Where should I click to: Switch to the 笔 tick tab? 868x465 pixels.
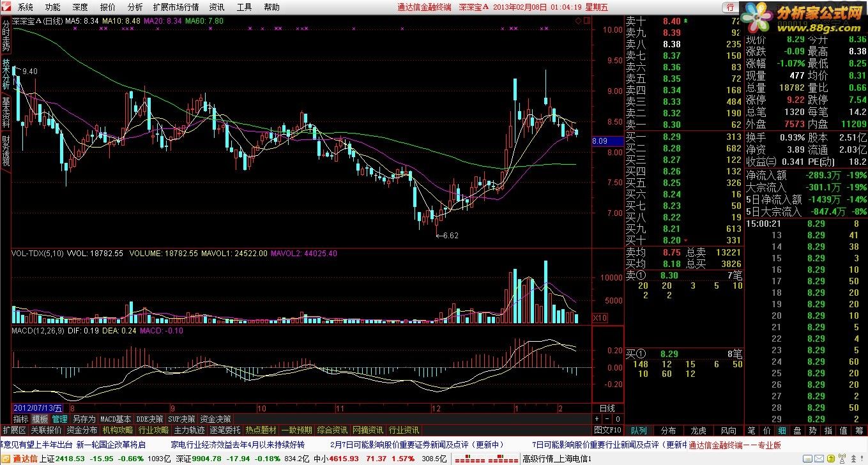[x=751, y=431]
